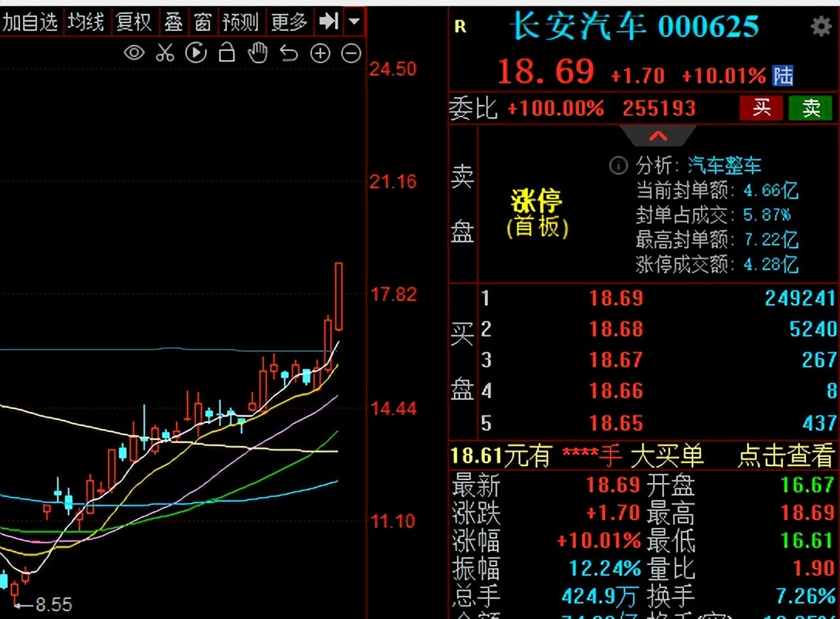Click the red 买 buy button
Viewport: 840px width, 619px height.
click(761, 108)
